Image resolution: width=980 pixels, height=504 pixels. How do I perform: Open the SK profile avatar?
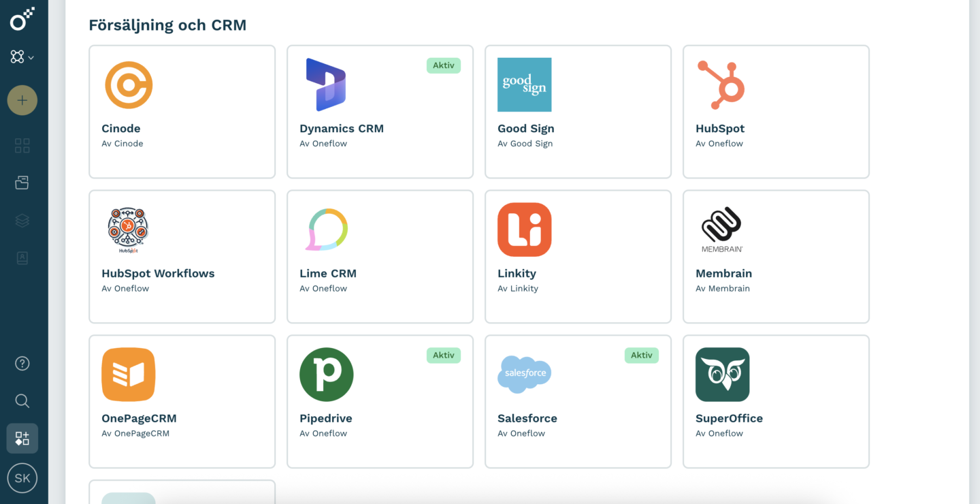click(22, 477)
